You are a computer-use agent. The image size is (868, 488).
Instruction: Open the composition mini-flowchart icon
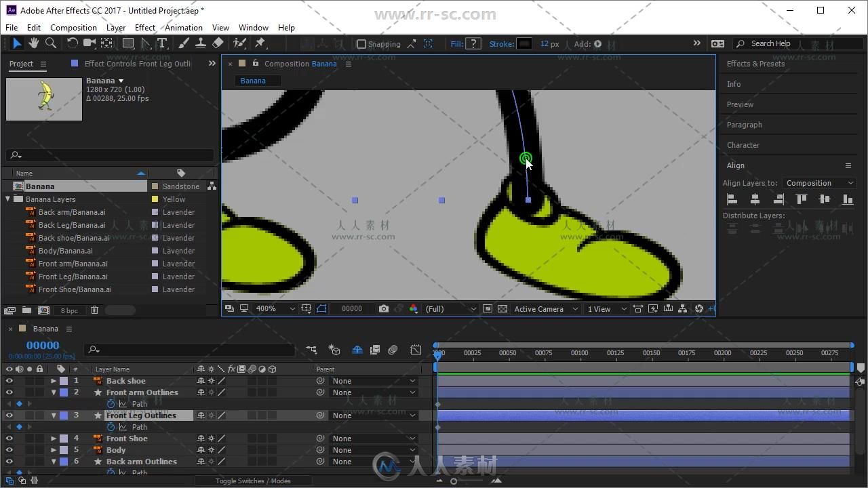click(x=311, y=350)
